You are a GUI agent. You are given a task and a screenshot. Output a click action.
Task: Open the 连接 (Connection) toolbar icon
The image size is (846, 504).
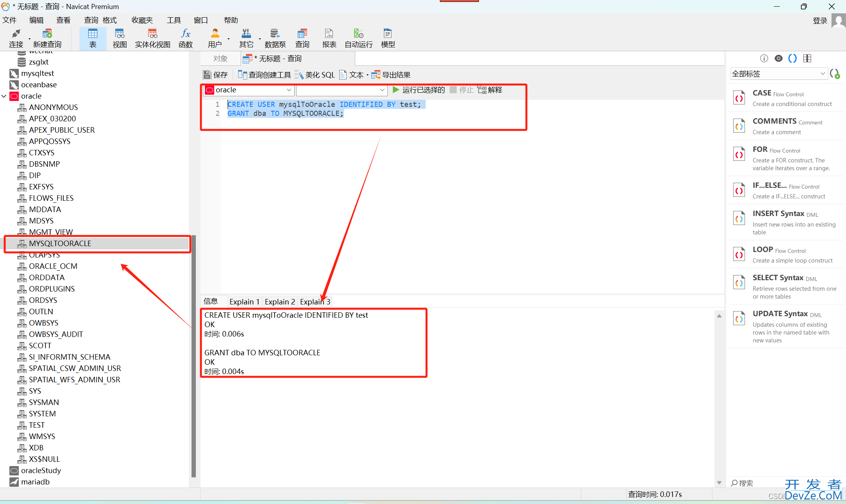click(16, 38)
